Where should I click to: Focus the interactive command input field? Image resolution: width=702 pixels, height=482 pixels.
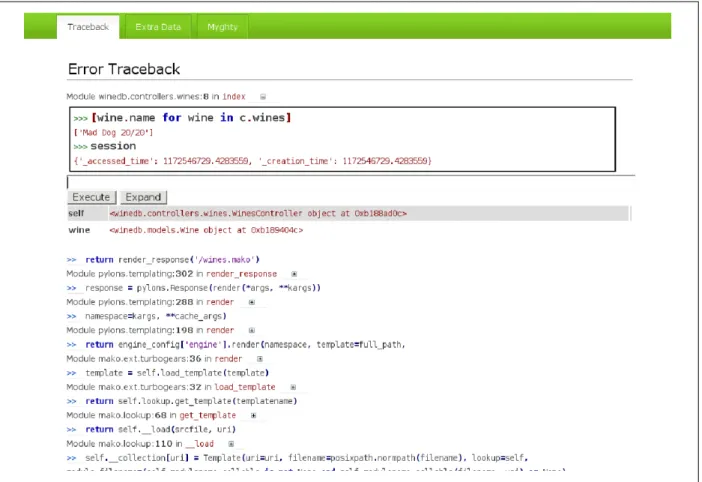pyautogui.click(x=350, y=182)
